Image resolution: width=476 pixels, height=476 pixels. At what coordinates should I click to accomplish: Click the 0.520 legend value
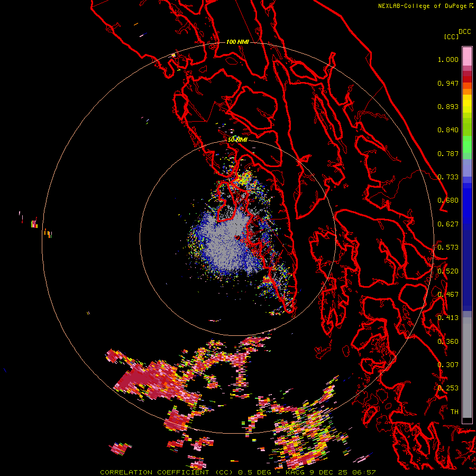(448, 271)
